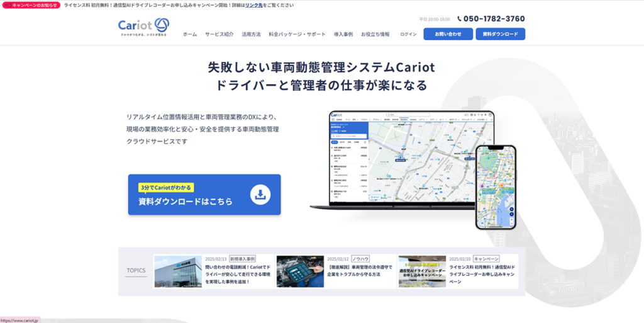Open the building thumbnail in TOPICS
Viewport: 644px width, 323px height.
pyautogui.click(x=178, y=271)
